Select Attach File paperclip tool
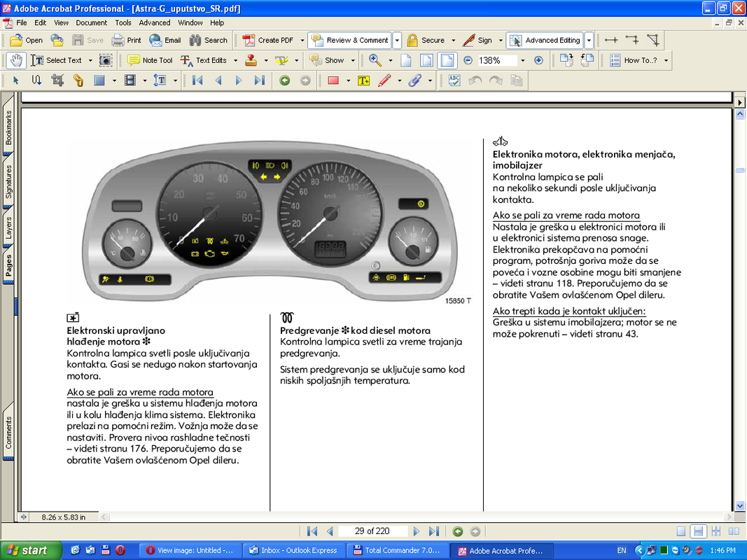 415,80
